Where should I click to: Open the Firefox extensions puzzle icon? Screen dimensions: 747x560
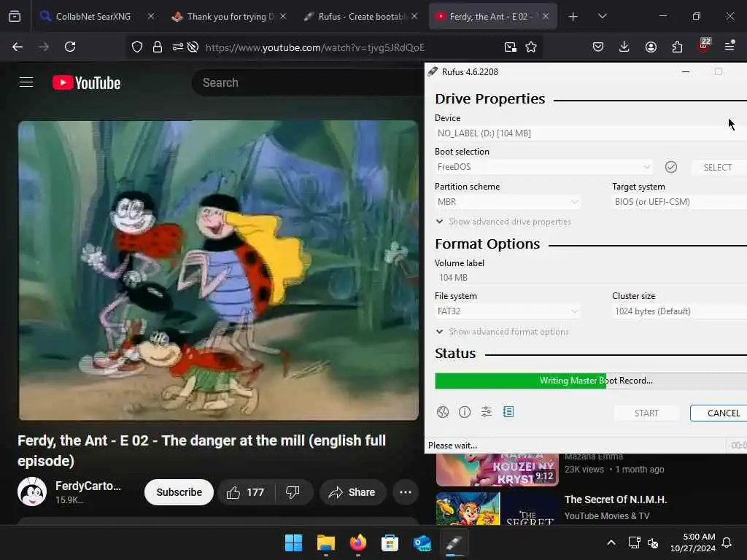(x=677, y=47)
